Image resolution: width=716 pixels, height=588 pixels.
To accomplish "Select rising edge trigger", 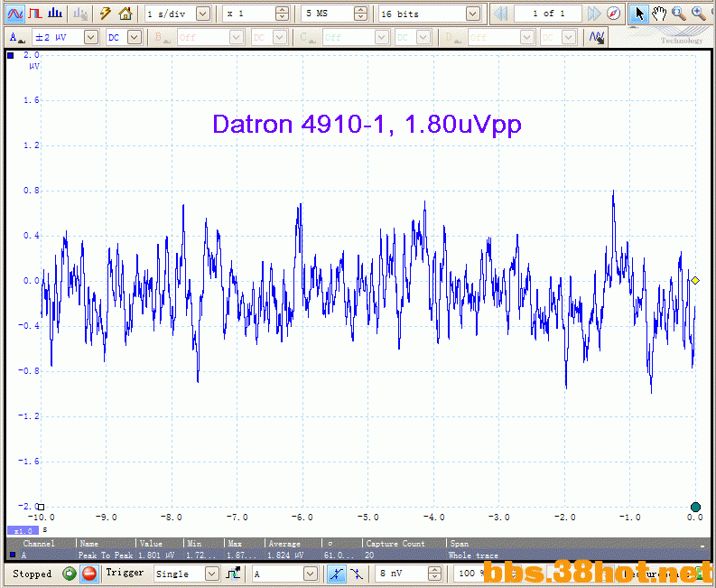I will click(337, 574).
